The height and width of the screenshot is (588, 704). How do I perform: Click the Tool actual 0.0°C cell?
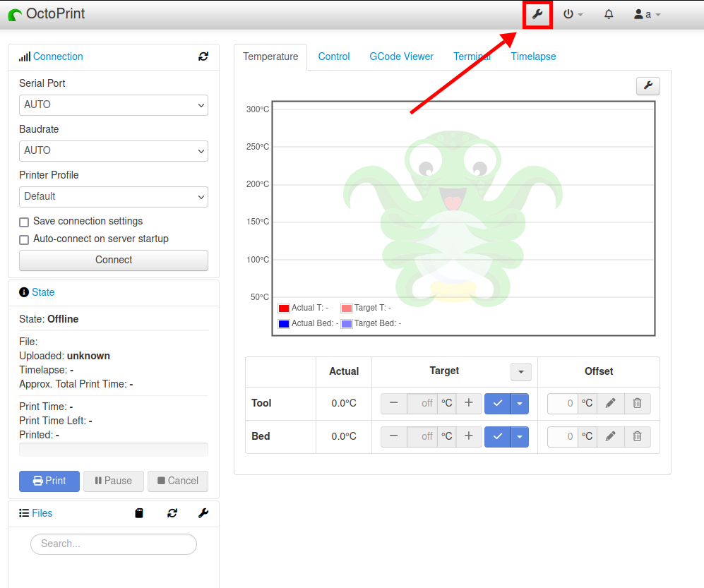pos(344,404)
